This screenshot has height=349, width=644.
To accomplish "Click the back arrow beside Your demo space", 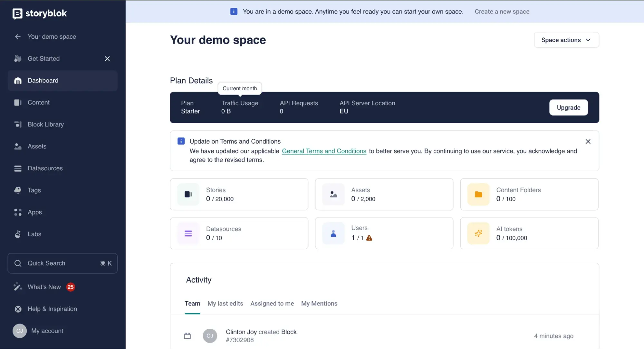I will 18,37.
